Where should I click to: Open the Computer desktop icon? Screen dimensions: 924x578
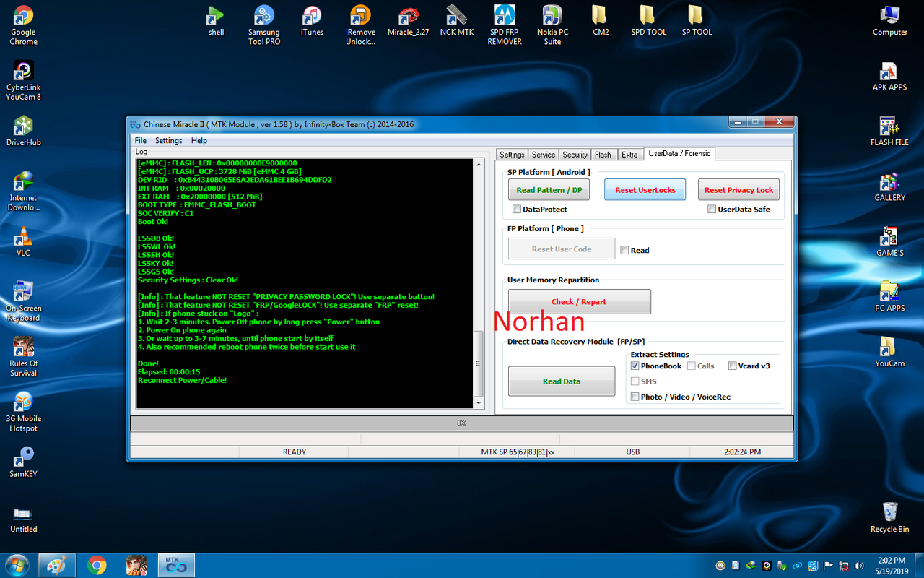point(889,21)
